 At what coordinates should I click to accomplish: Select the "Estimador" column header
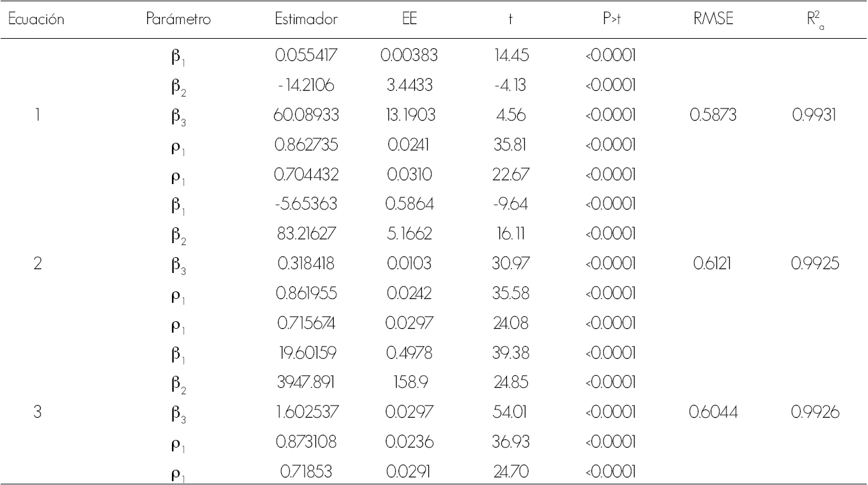tap(307, 20)
